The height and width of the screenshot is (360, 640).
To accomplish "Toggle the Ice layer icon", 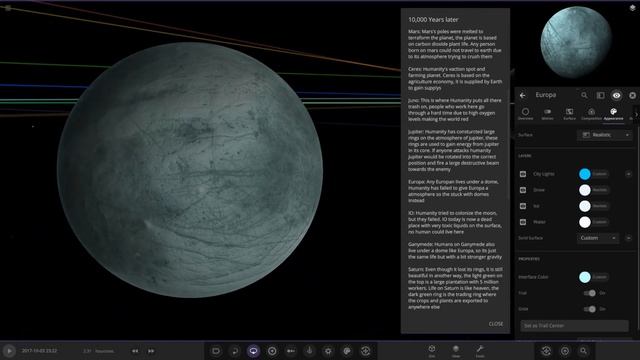I will click(523, 206).
